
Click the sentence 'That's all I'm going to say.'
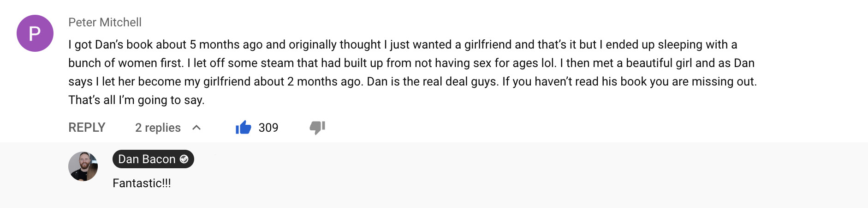[137, 100]
